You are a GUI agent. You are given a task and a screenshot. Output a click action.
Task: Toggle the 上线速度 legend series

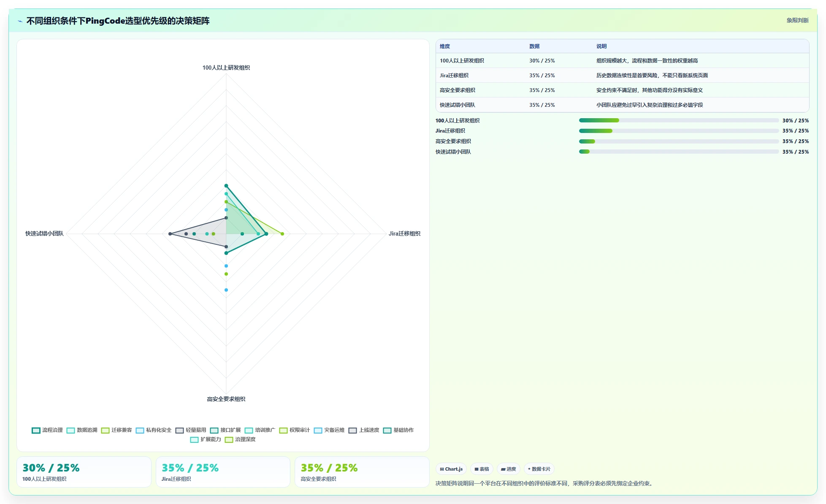click(364, 430)
